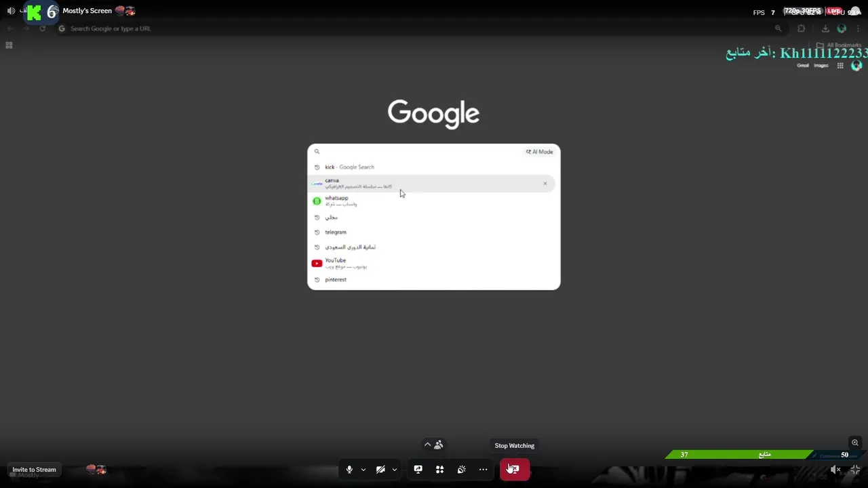This screenshot has height=488, width=868.
Task: Click the address bar zoom magnifier icon
Action: click(778, 28)
